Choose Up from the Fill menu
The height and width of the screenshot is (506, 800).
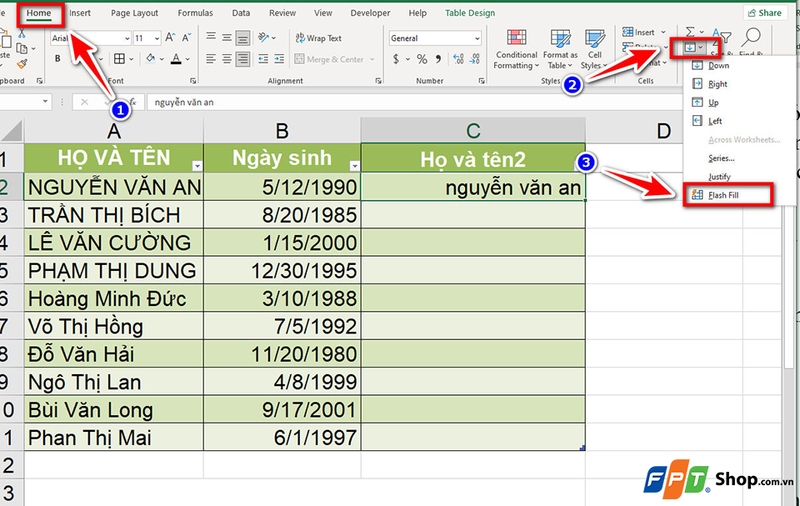713,103
